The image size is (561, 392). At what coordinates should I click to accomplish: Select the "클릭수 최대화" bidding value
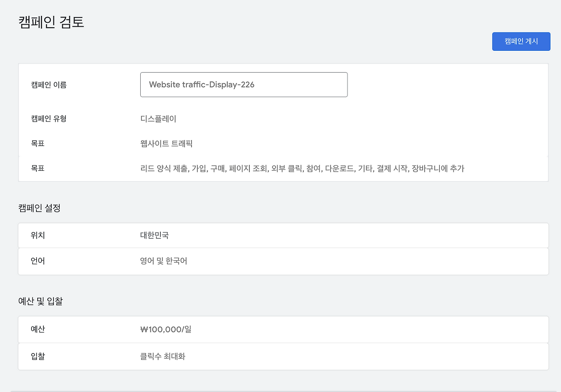163,357
